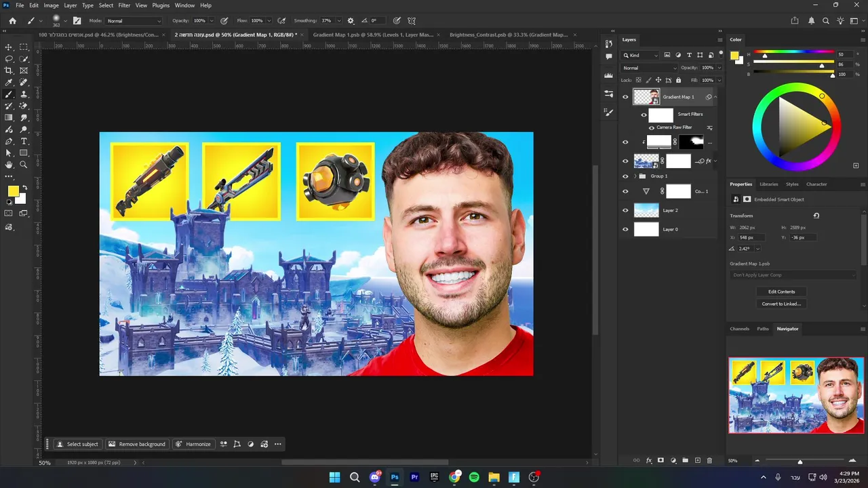Click the Edit Contents button

(x=782, y=291)
